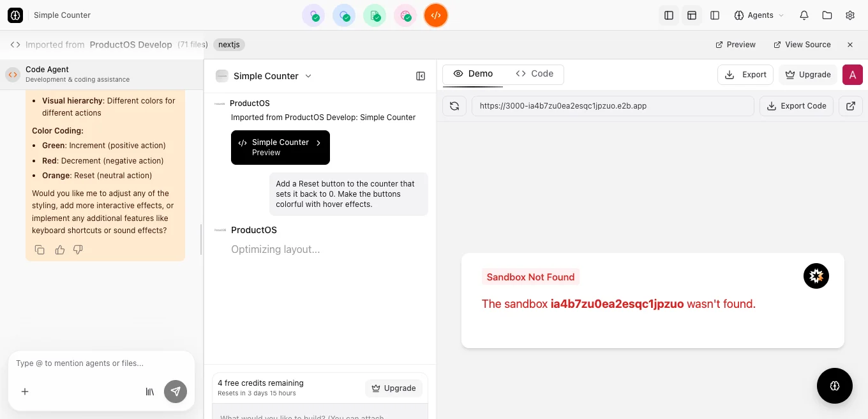Send the chat message
The image size is (868, 419).
(x=176, y=392)
